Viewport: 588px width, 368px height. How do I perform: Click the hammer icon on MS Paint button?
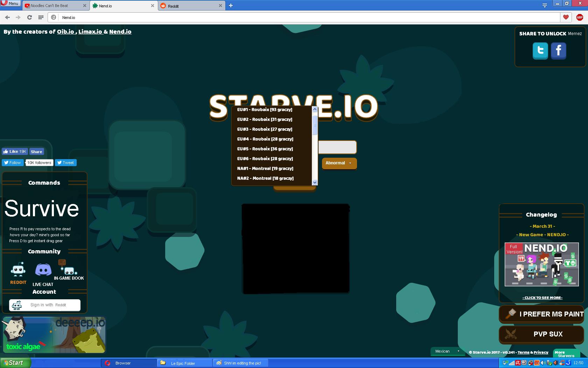[x=511, y=314]
